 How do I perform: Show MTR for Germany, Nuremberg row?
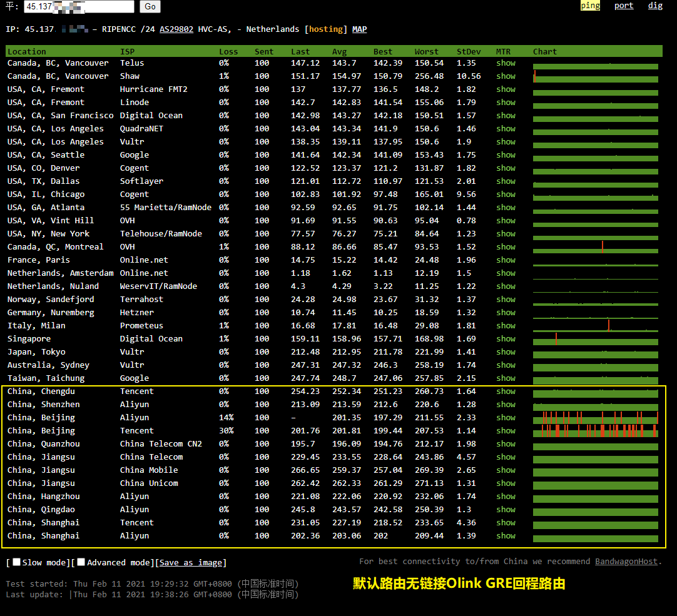click(x=506, y=313)
